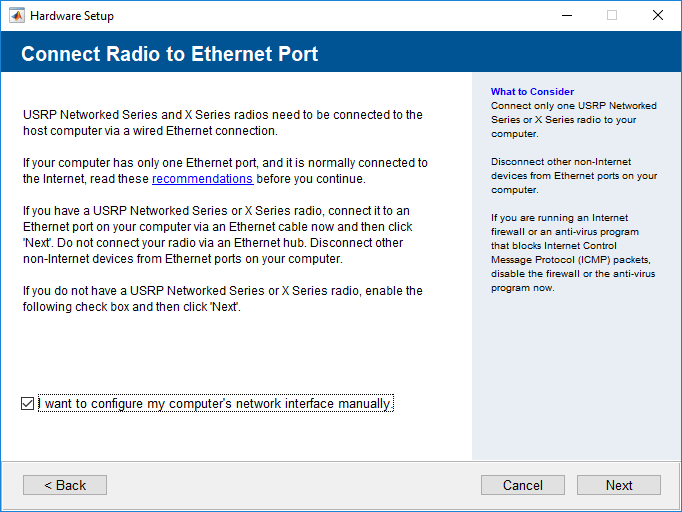Click the sidebar tip 'Connect only one USRP'

pyautogui.click(x=572, y=119)
